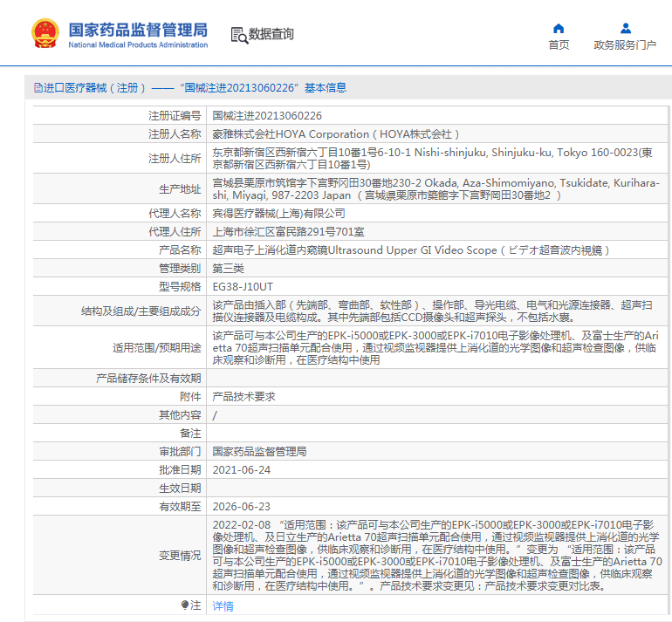
Task: Click the 数据查询 magnifier document icon
Action: (x=238, y=34)
